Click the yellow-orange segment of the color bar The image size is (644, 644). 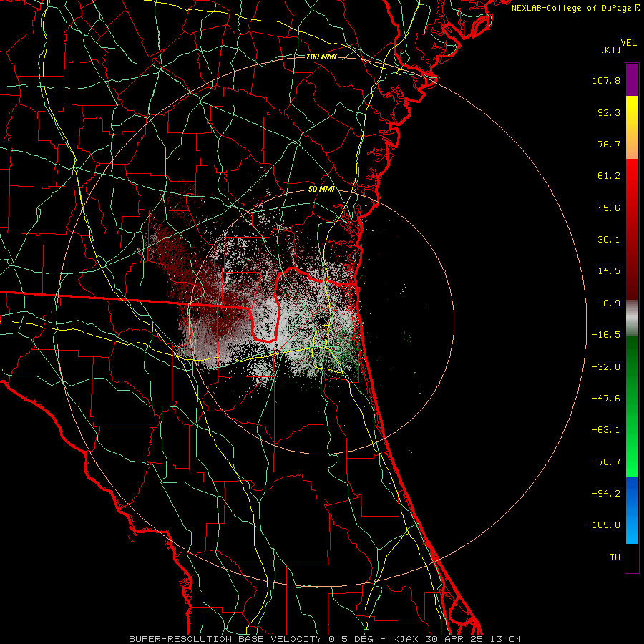(632, 127)
